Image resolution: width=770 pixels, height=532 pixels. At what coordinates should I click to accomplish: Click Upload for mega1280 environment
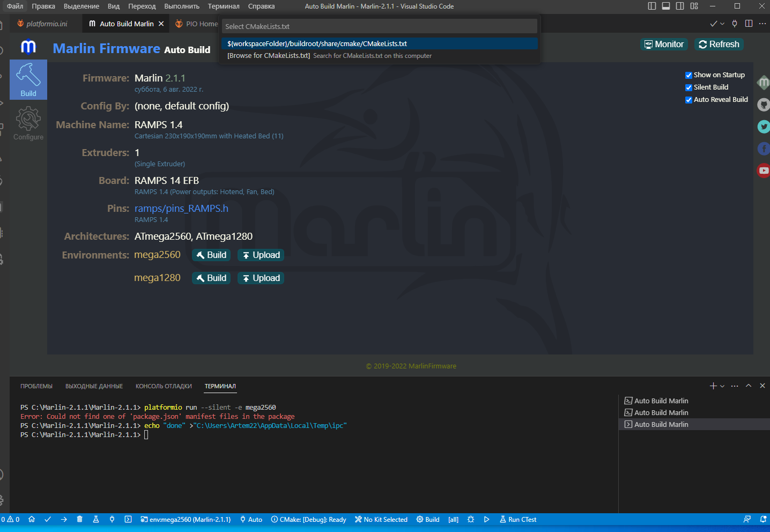(261, 278)
